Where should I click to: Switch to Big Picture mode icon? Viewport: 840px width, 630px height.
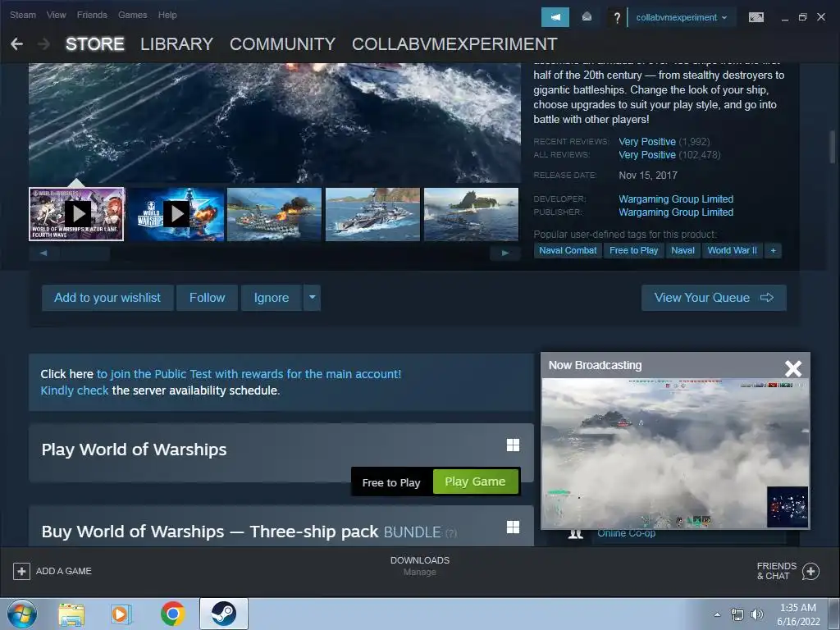coord(756,17)
